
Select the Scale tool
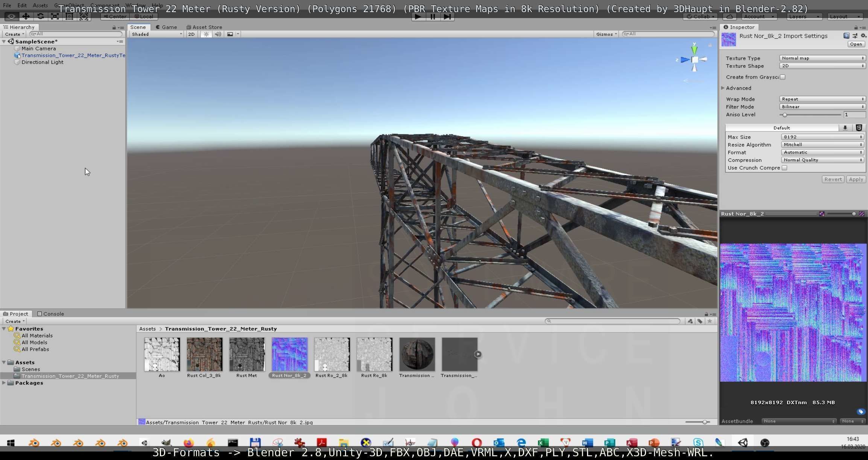point(55,17)
